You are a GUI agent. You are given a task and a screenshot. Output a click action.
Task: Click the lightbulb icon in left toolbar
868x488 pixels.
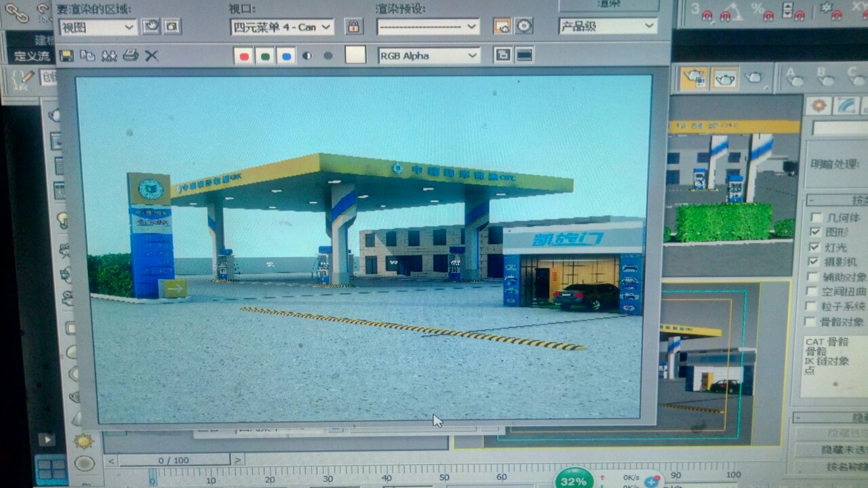[62, 220]
